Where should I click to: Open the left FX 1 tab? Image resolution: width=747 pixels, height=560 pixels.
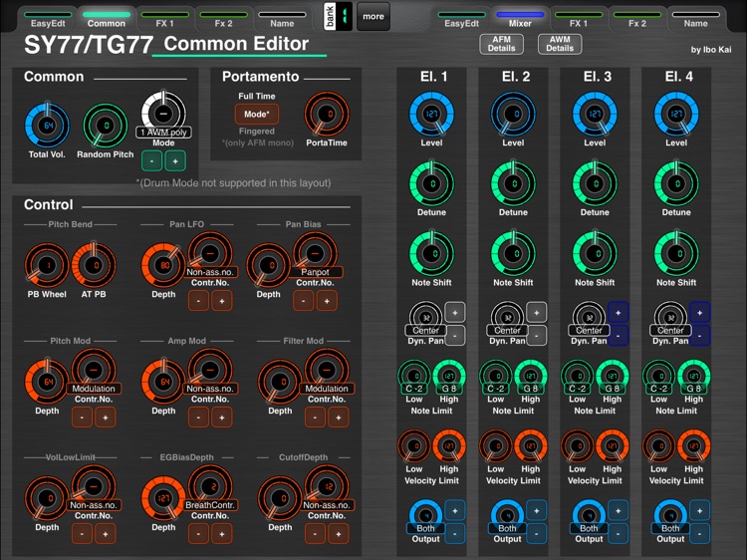[164, 19]
